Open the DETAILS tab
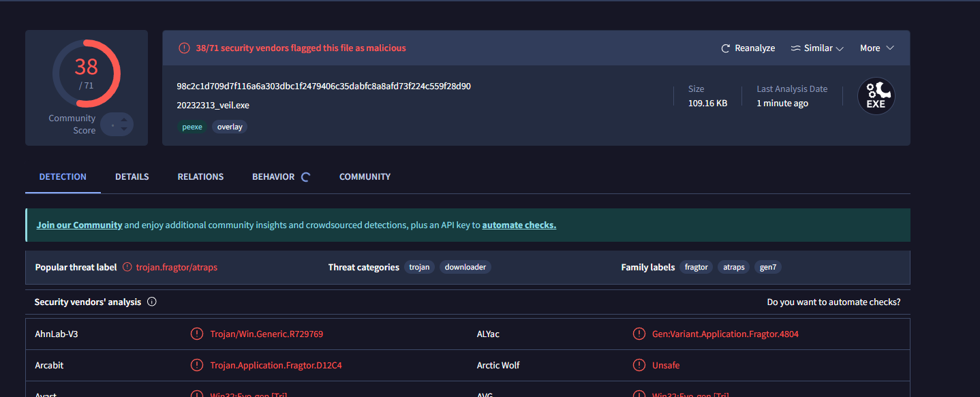The image size is (980, 397). (x=132, y=177)
